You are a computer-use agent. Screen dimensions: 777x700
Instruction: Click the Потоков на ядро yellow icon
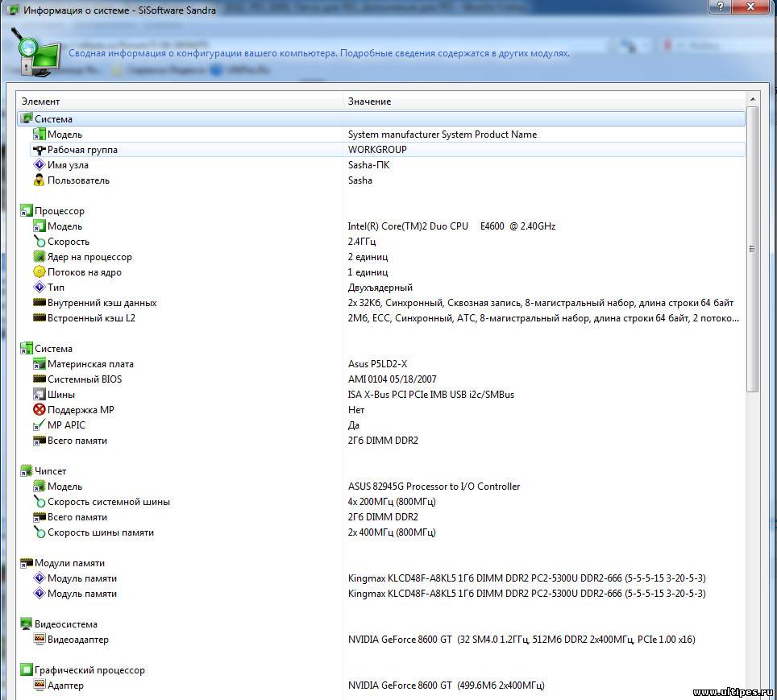(39, 272)
